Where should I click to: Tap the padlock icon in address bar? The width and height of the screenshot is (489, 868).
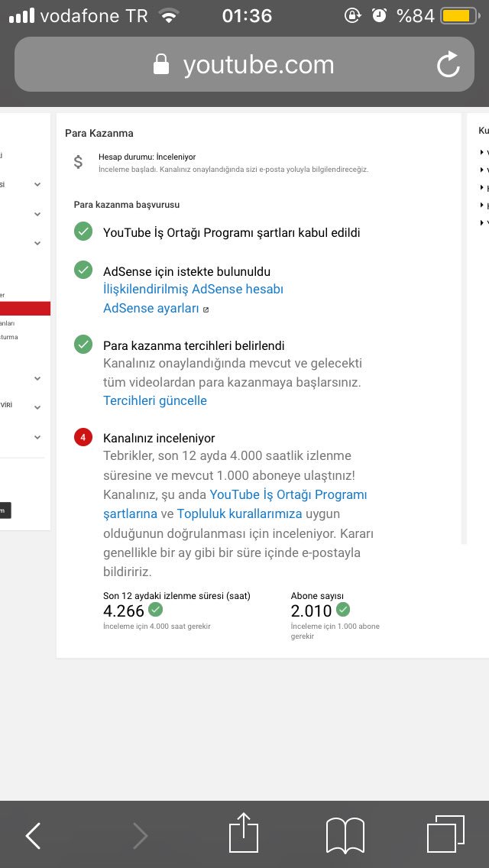click(161, 64)
